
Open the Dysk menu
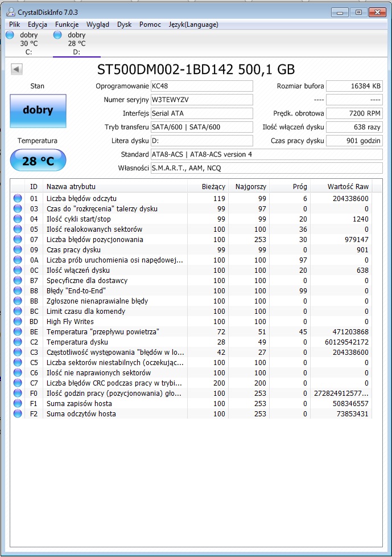[124, 24]
